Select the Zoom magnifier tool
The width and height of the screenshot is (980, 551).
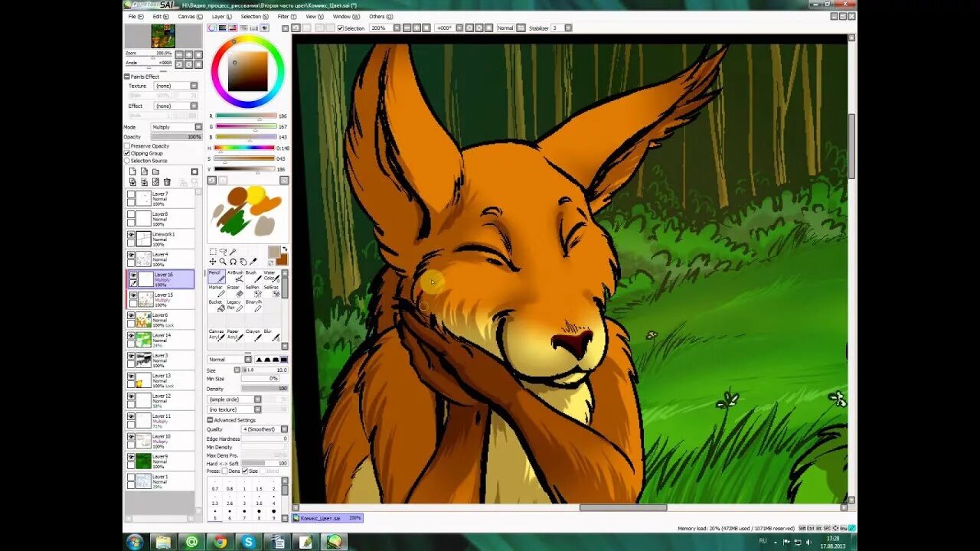(223, 262)
